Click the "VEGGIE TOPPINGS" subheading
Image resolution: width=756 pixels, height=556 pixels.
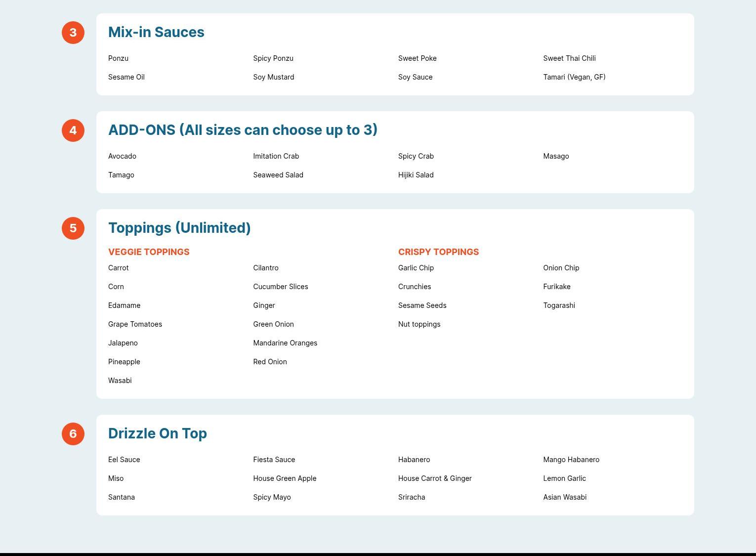149,252
